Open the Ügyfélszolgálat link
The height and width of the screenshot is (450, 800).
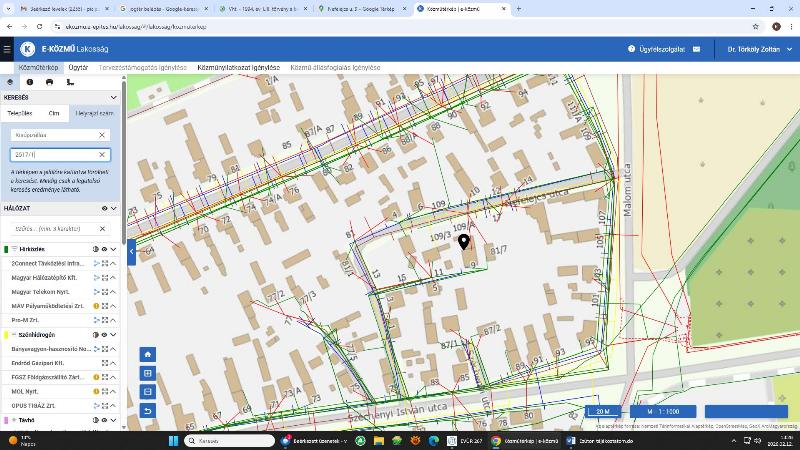(x=658, y=49)
